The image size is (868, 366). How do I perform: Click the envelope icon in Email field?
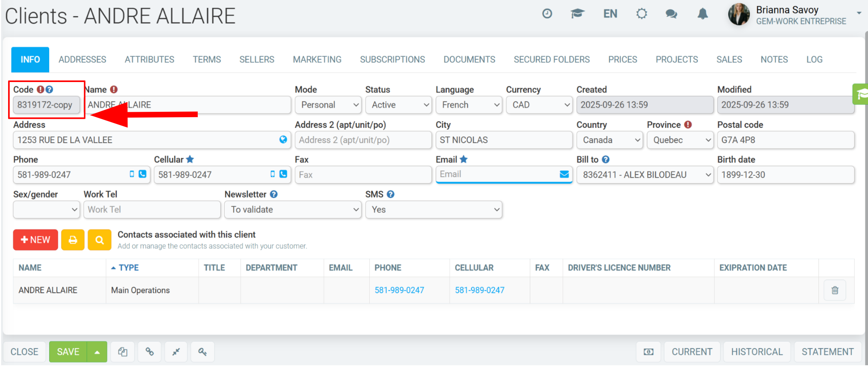point(564,174)
